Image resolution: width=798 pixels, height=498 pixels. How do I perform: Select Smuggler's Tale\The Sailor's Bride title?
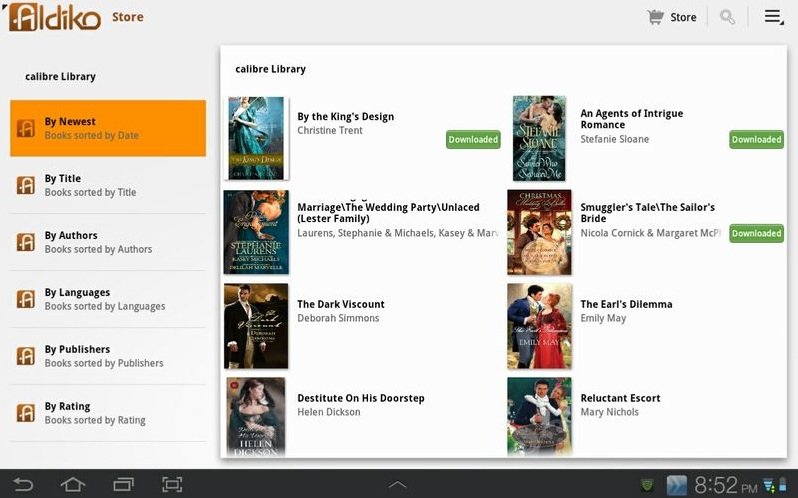pos(647,213)
